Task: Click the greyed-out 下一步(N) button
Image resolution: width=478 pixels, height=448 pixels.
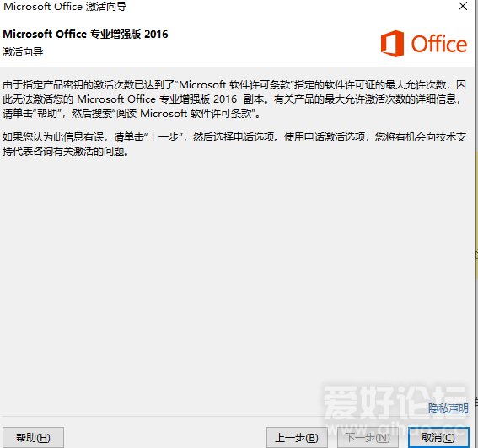Action: (368, 438)
